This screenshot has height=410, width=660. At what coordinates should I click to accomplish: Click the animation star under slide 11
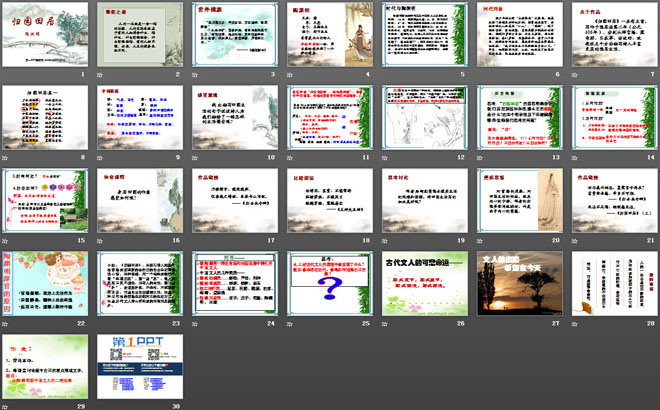tap(290, 158)
